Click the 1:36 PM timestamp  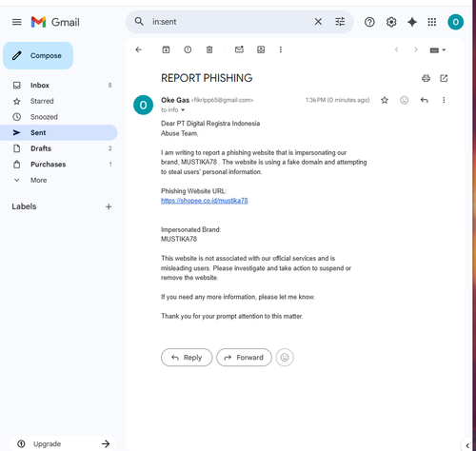(x=337, y=100)
